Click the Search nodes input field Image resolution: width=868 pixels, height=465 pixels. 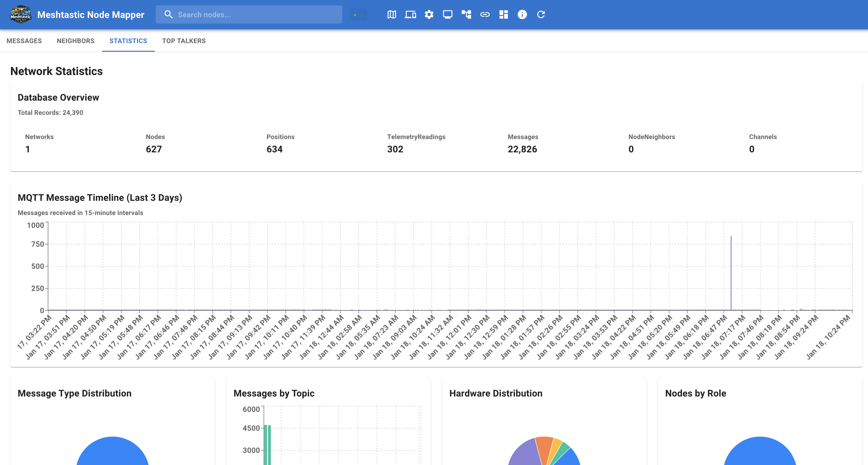[x=249, y=14]
